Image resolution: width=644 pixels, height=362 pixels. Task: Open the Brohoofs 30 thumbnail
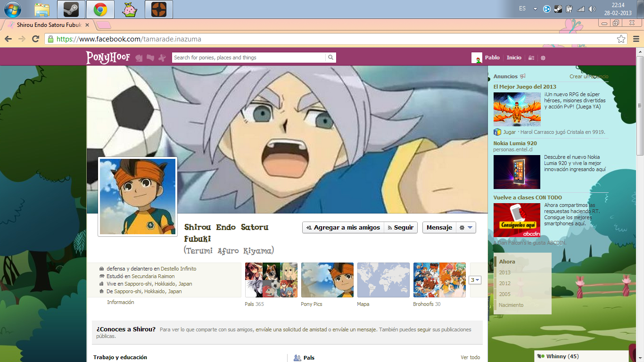point(439,280)
